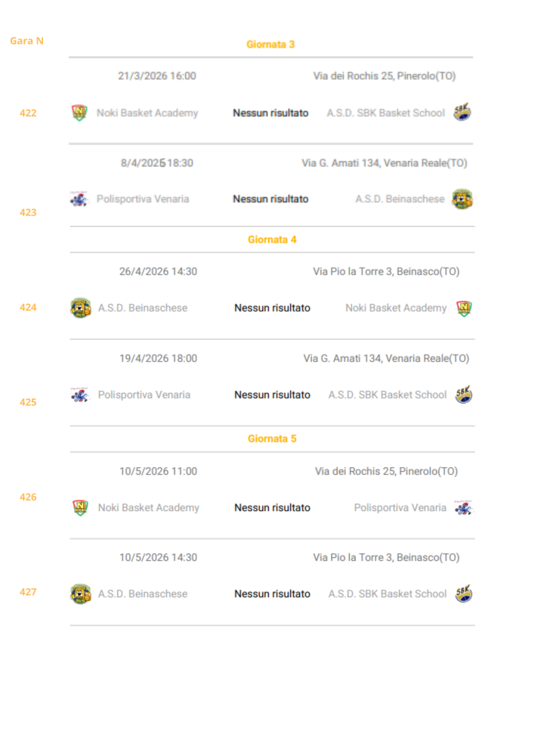Click Noki Basket Academy logo in the 21/3/2026 match

click(x=79, y=113)
